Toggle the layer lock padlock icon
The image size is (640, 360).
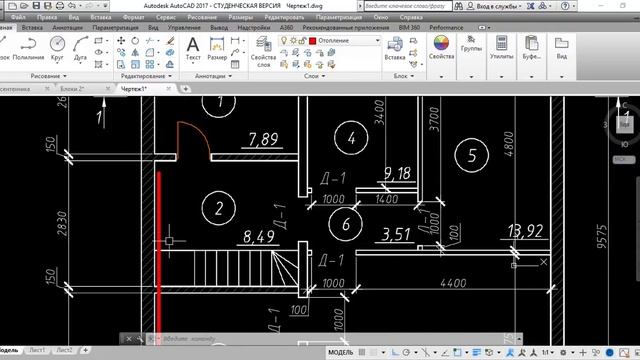pyautogui.click(x=302, y=40)
